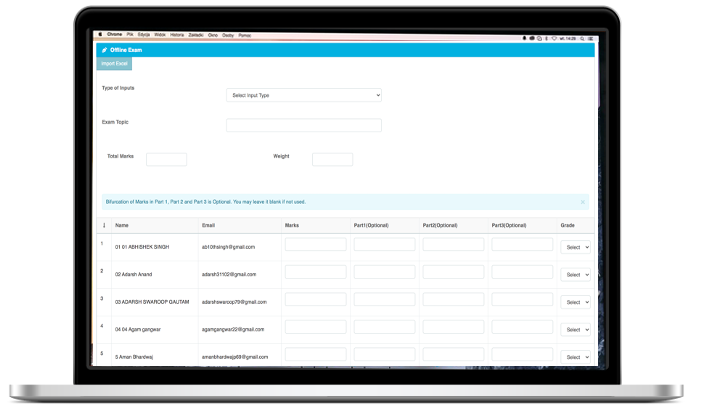Click Part1 field for Aman Bhardwaj
Viewport: 720px width, 405px height.
click(x=384, y=354)
